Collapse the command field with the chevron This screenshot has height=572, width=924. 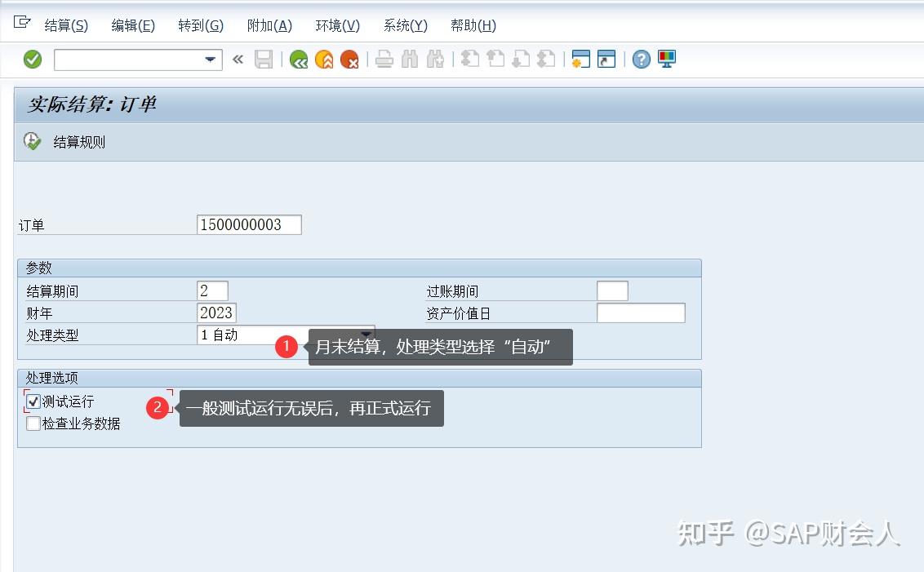(237, 59)
